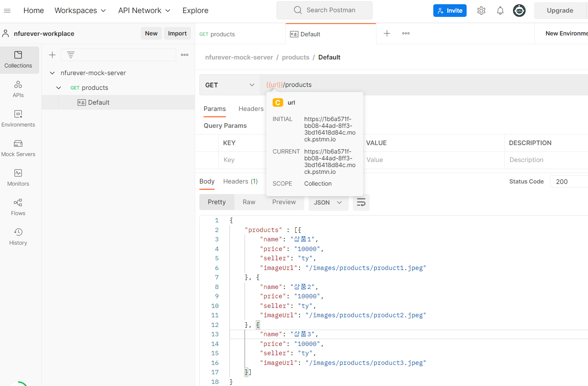Screen dimensions: 588x386
Task: Open collections panel more options dots
Action: tap(185, 55)
